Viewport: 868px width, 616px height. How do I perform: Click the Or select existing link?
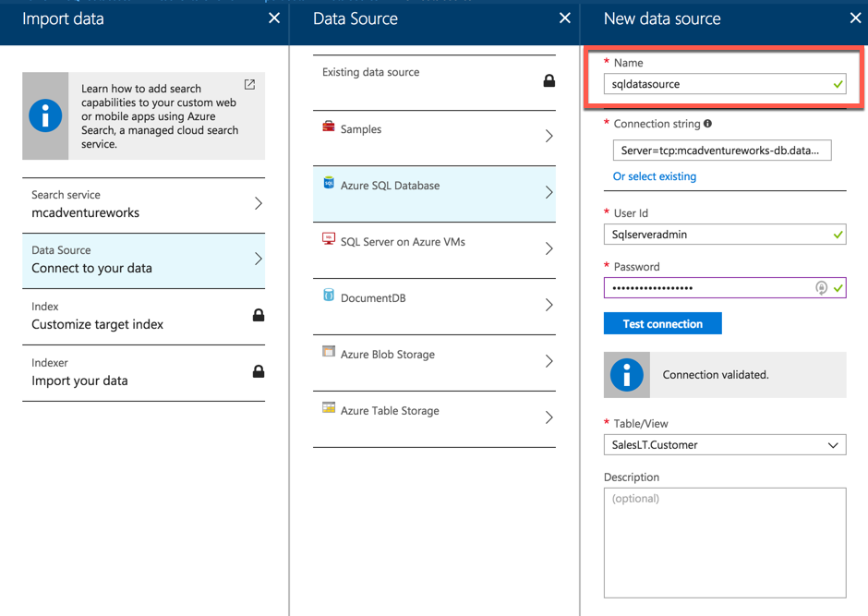(x=655, y=176)
